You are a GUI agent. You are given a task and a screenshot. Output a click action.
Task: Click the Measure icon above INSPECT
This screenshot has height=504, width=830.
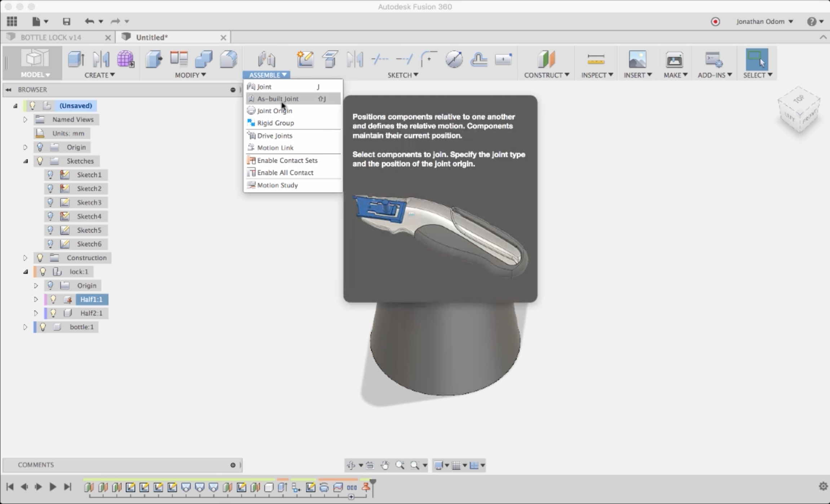(x=596, y=59)
